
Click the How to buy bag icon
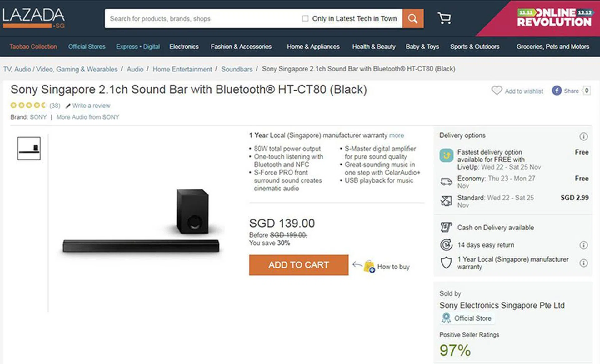point(369,266)
